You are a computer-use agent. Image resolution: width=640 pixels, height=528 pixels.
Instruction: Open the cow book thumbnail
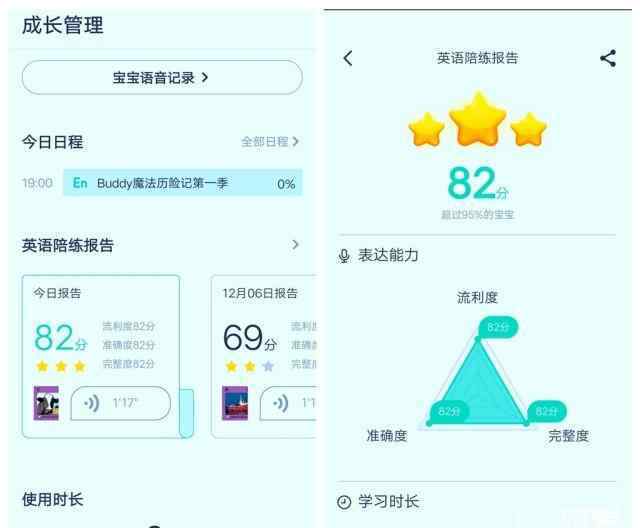(46, 403)
